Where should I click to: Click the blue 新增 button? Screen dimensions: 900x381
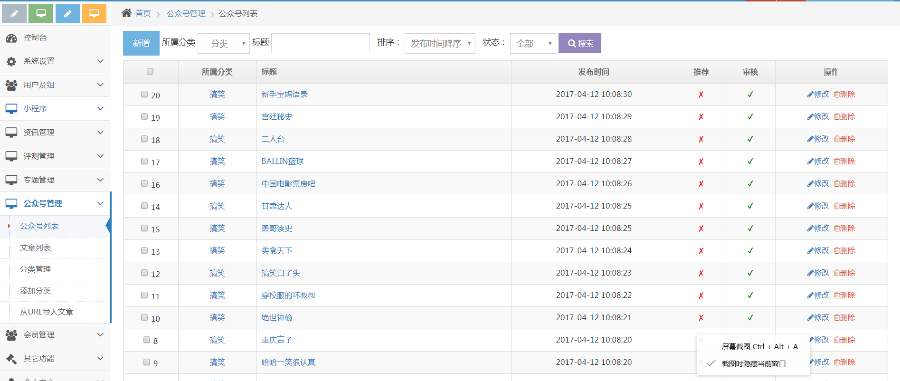point(141,43)
